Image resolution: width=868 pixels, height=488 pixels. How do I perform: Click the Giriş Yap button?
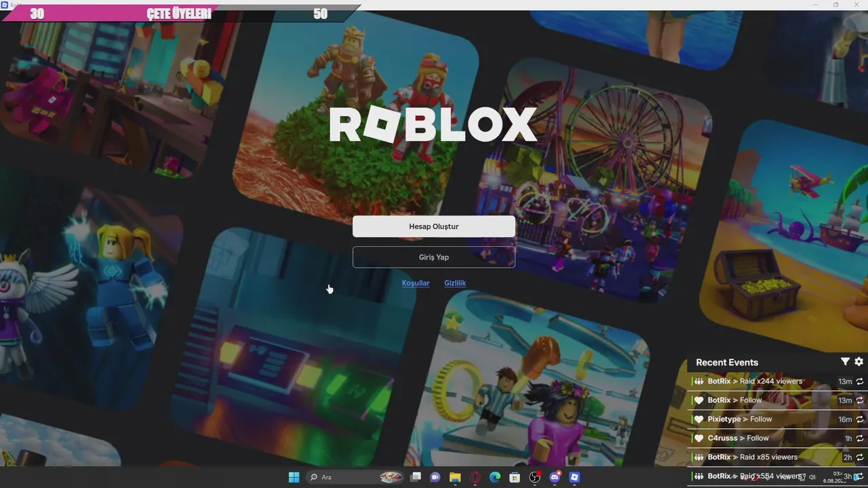(434, 257)
